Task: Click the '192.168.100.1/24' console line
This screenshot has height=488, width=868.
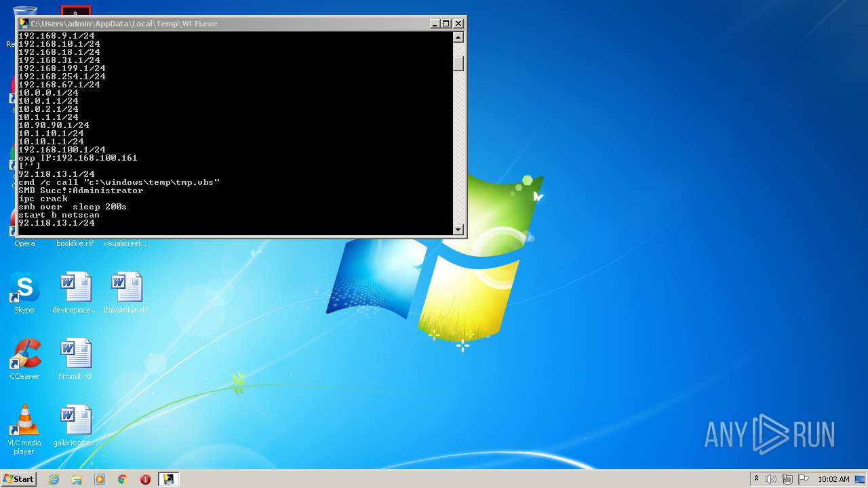Action: click(x=62, y=150)
